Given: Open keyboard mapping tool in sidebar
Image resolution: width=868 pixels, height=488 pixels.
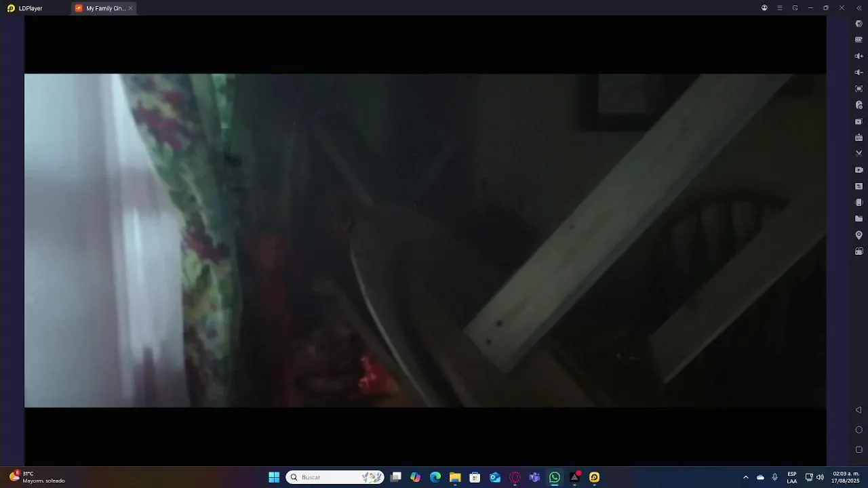Looking at the screenshot, I should coord(859,40).
